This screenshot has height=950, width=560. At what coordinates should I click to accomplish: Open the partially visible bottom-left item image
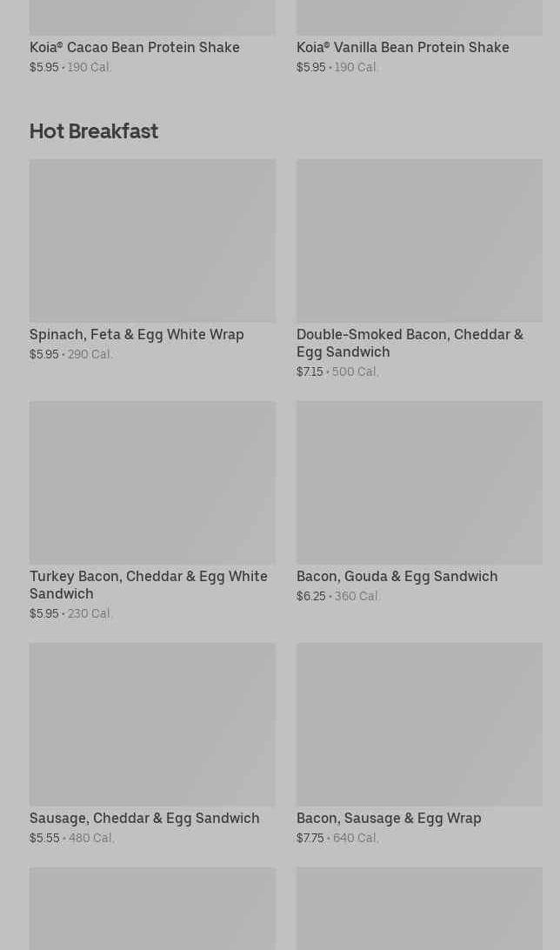(152, 908)
